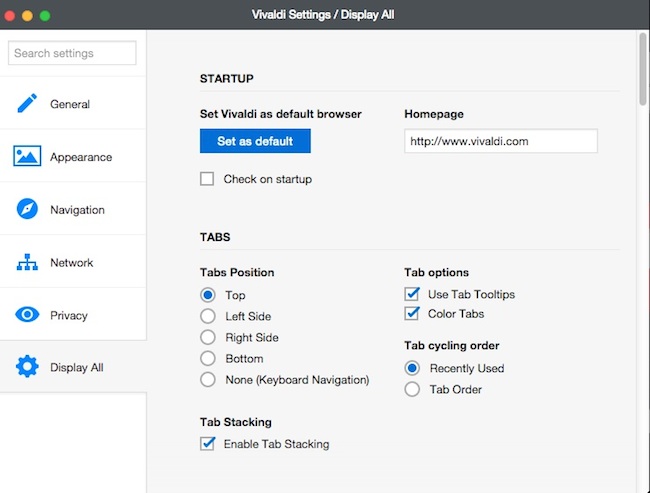Enable Check on startup checkbox
The width and height of the screenshot is (650, 493).
pyautogui.click(x=207, y=179)
